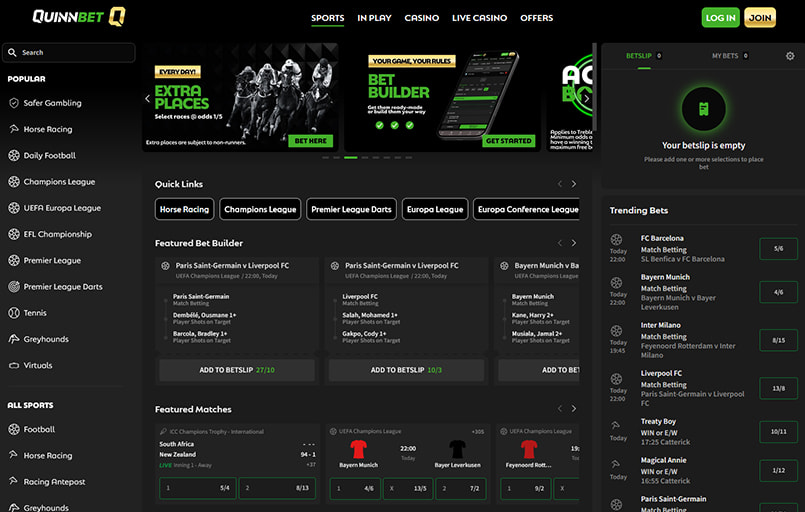Open Casino from top navigation

pos(421,18)
